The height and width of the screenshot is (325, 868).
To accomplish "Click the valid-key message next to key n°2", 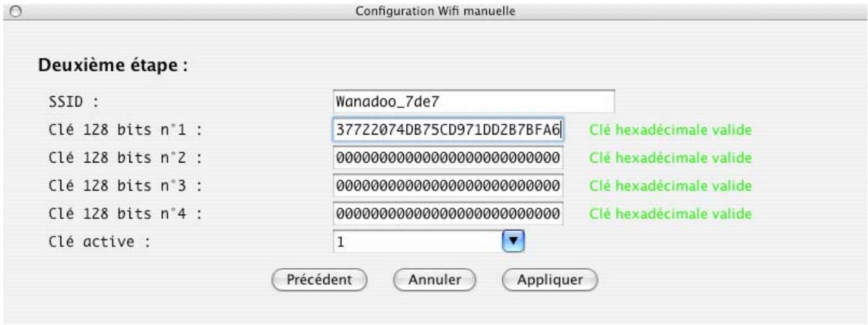I will coord(671,158).
